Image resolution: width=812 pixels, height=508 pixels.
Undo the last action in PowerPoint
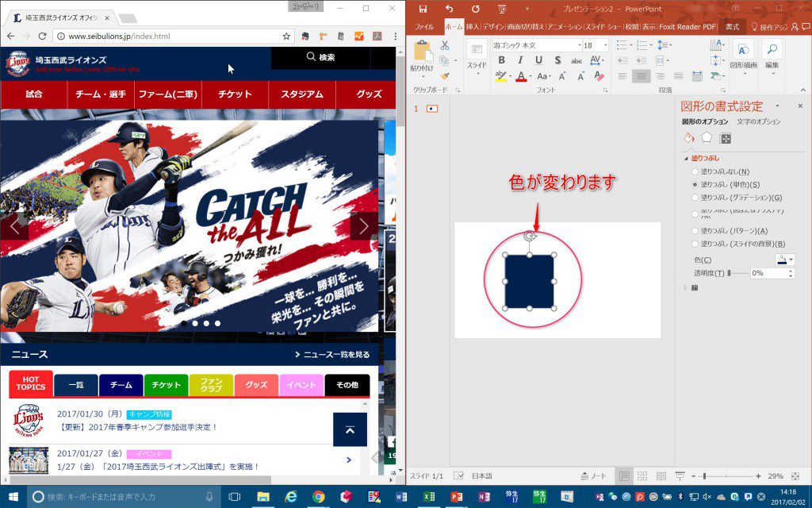point(449,9)
